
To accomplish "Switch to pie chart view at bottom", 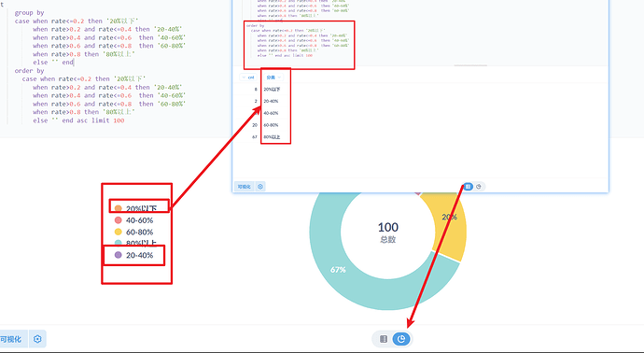I will [x=401, y=339].
